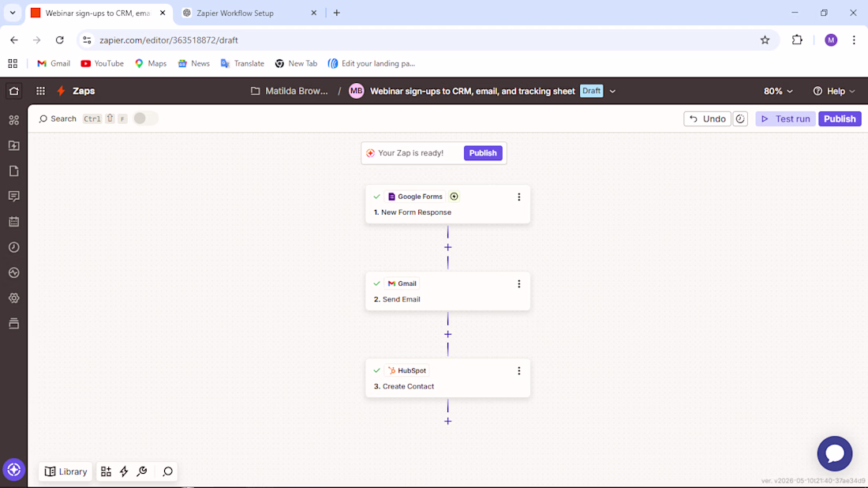Image resolution: width=868 pixels, height=488 pixels.
Task: Open News bookmark
Action: pos(194,64)
